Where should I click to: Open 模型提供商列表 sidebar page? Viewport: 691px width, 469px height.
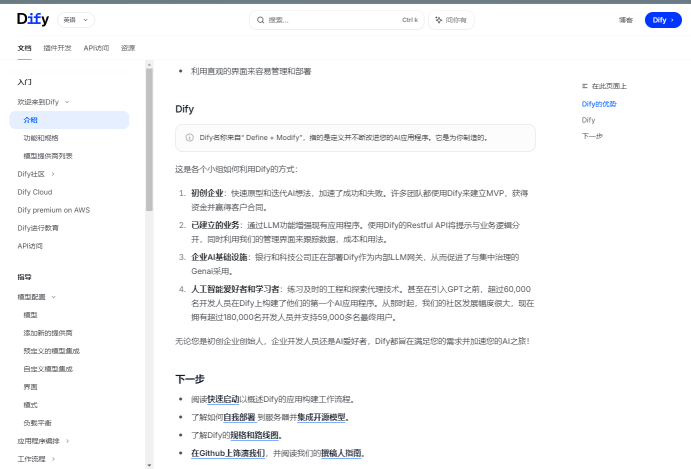[x=48, y=156]
